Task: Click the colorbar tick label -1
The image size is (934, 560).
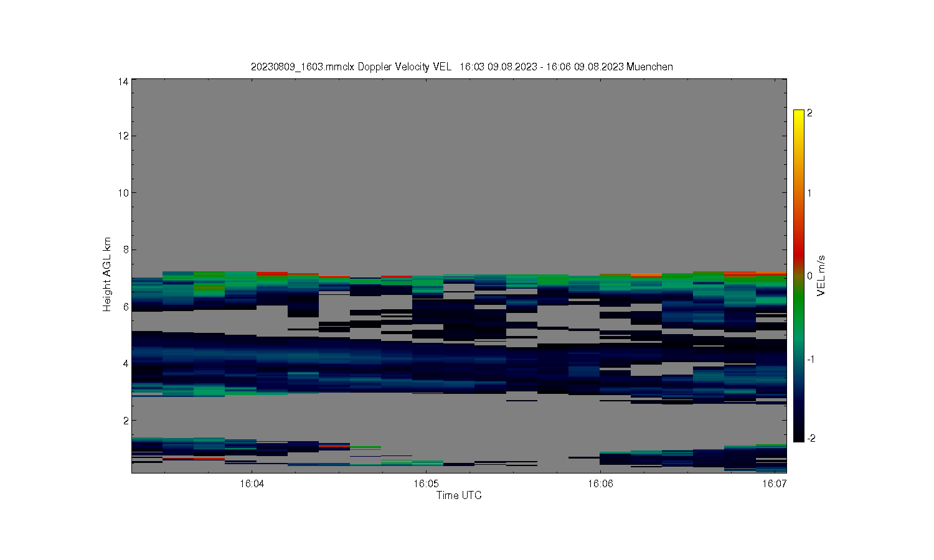Action: point(811,359)
